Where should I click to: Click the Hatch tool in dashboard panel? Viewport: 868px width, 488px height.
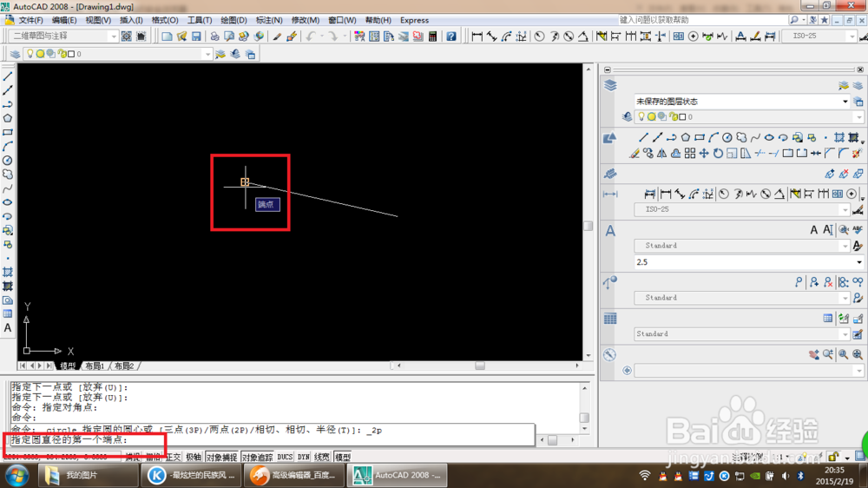839,137
